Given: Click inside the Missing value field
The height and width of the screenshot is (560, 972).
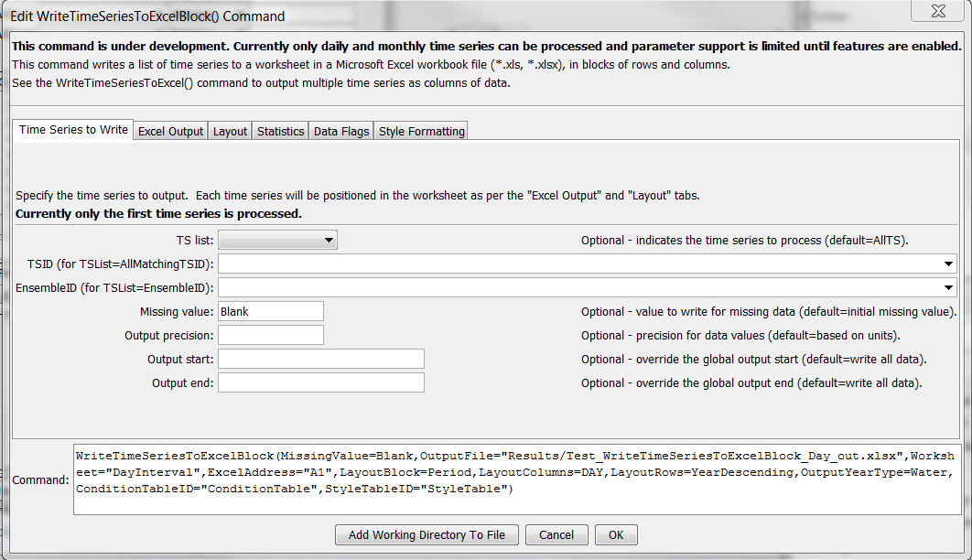Looking at the screenshot, I should tap(270, 310).
